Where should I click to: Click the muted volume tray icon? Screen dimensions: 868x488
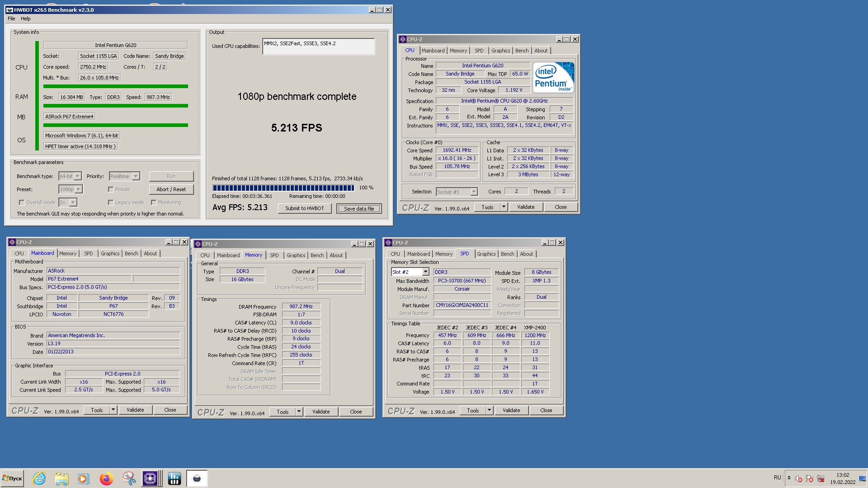798,479
